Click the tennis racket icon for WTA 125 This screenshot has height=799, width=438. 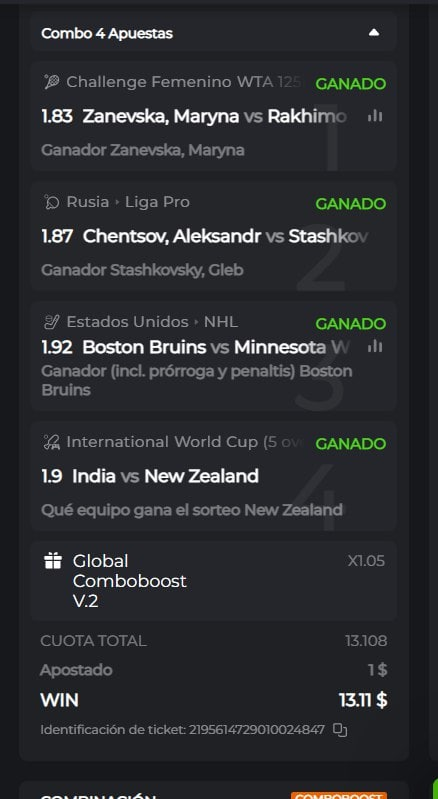click(51, 82)
